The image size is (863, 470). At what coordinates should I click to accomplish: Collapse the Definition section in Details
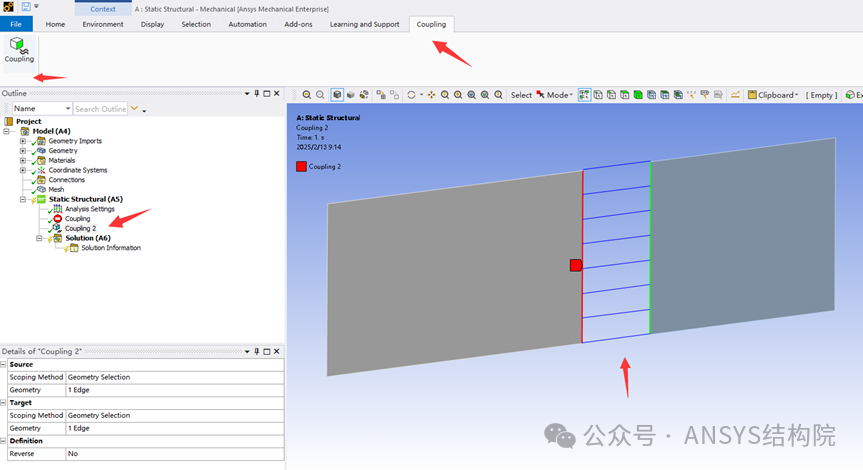[x=3, y=441]
